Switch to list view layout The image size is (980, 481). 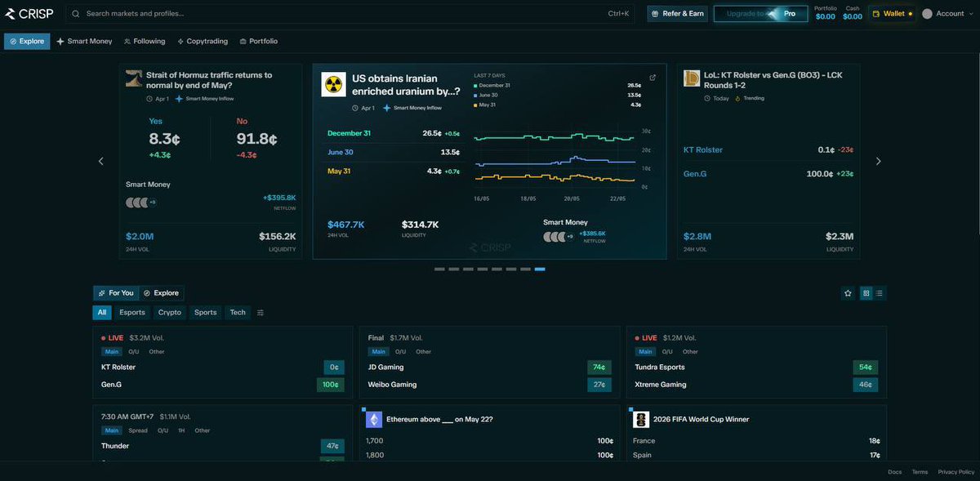[x=880, y=293]
